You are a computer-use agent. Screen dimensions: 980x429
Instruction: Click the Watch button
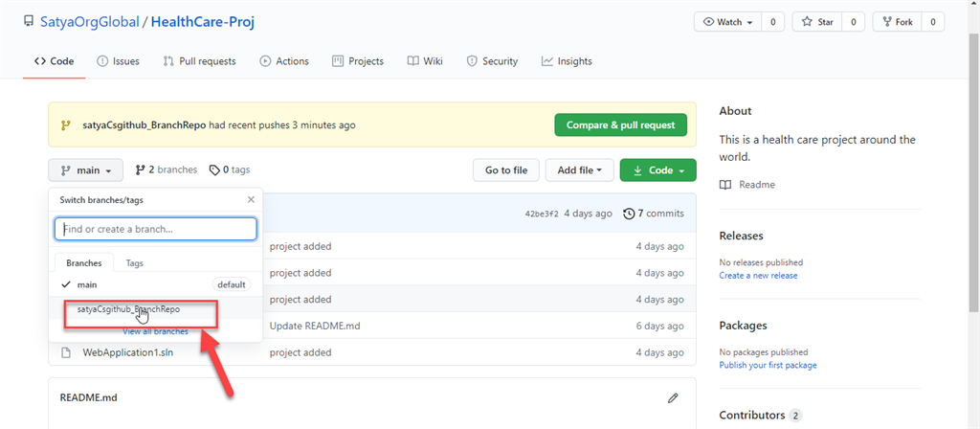point(727,22)
